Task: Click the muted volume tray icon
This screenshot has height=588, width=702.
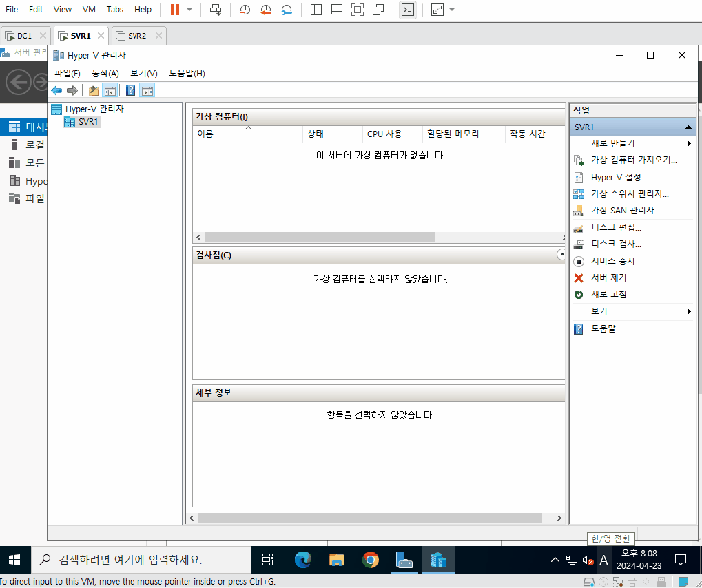Action: (588, 560)
